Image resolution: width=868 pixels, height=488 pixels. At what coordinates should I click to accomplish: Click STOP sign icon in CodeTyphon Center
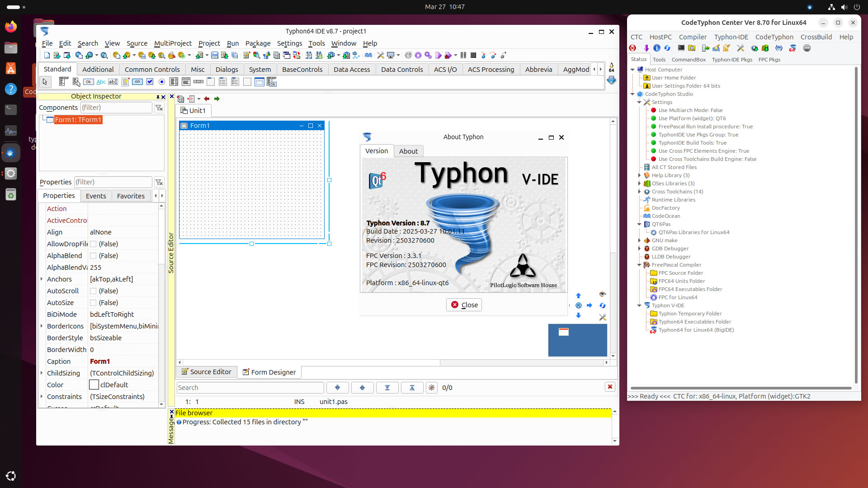click(x=807, y=48)
